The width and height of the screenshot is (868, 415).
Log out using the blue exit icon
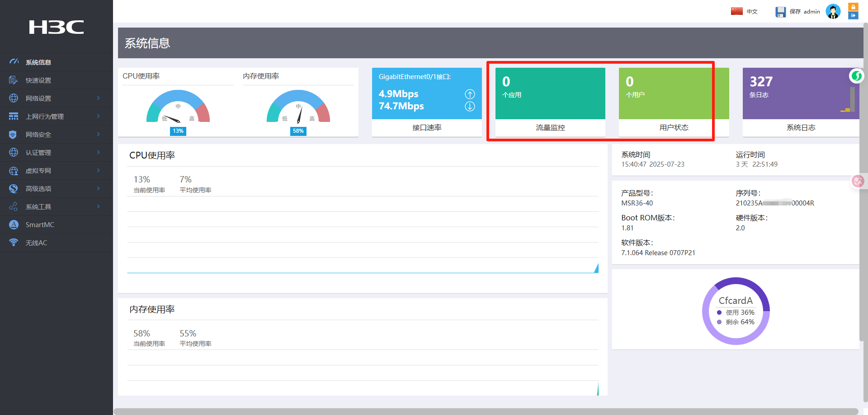tap(853, 16)
